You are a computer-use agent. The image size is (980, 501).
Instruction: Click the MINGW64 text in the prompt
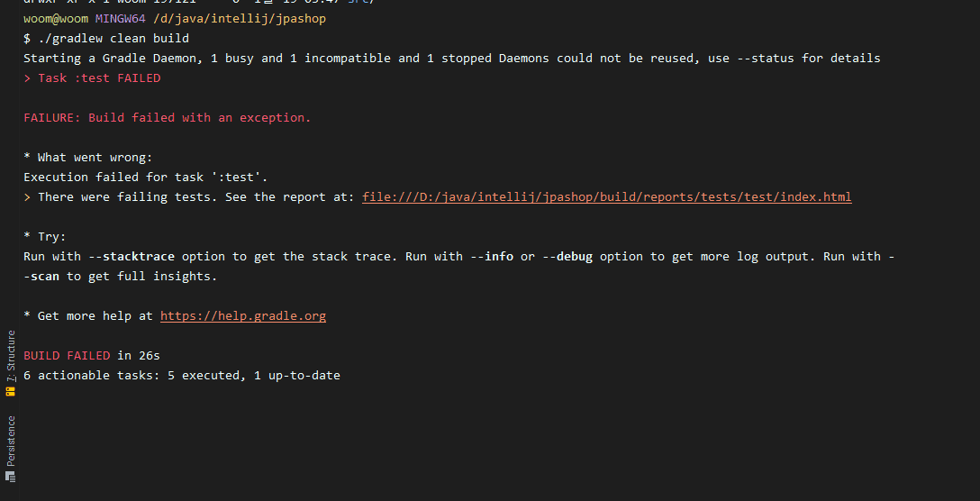coord(120,19)
